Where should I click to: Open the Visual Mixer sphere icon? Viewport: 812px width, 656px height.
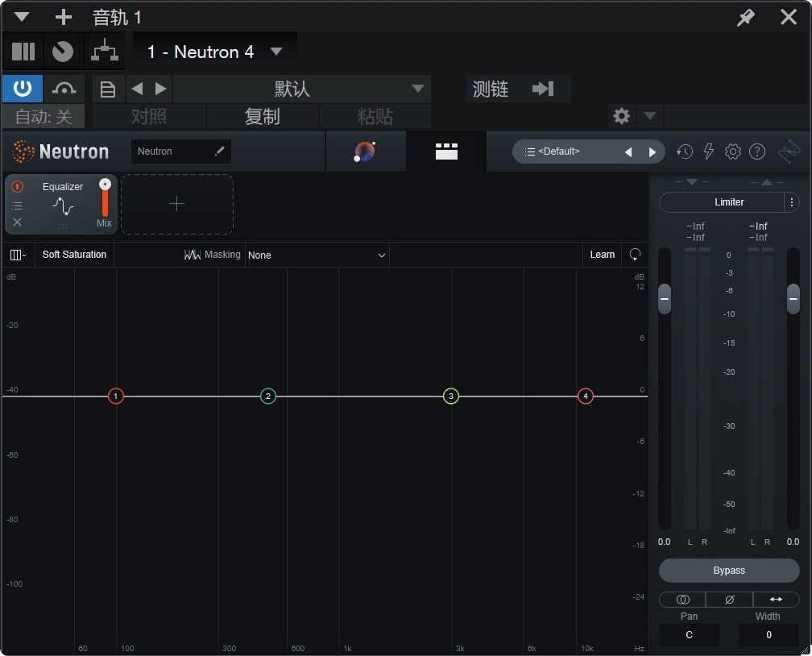(x=366, y=152)
